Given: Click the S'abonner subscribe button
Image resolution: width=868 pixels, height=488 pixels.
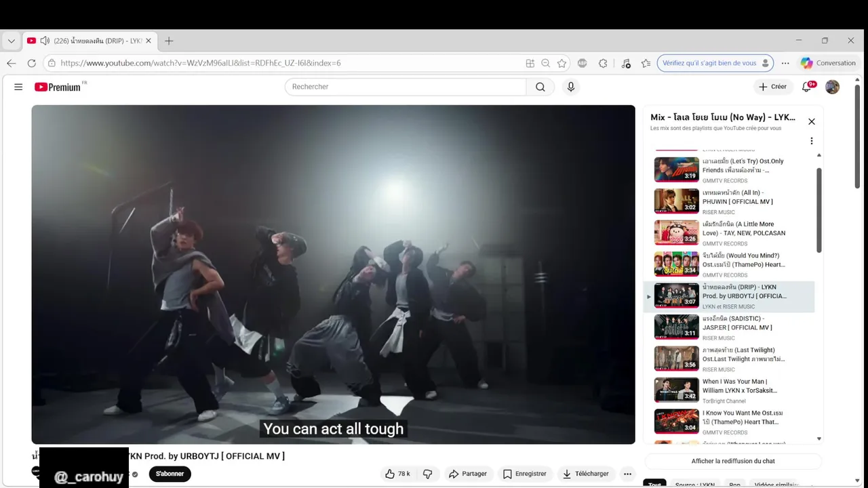Looking at the screenshot, I should (x=170, y=474).
